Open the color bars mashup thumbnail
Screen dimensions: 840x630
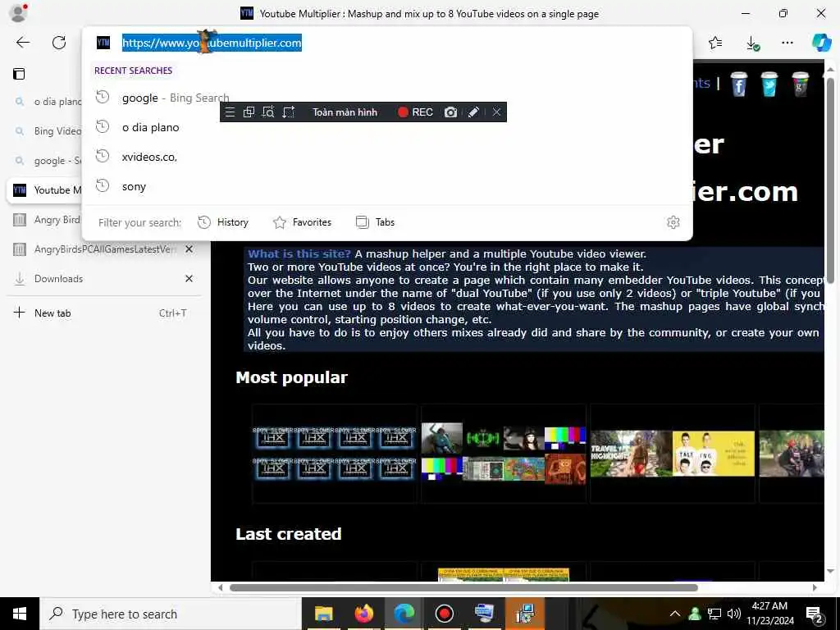click(x=504, y=453)
